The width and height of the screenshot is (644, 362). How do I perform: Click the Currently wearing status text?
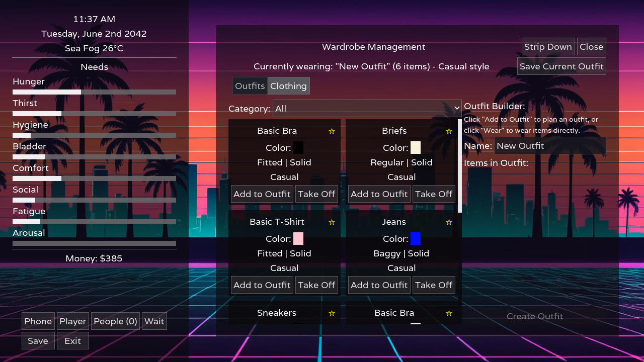click(371, 66)
